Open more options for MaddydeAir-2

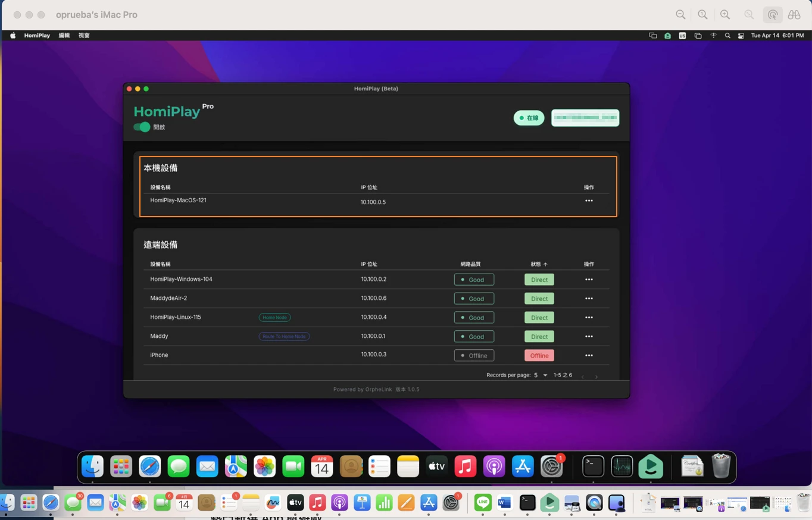[589, 299]
